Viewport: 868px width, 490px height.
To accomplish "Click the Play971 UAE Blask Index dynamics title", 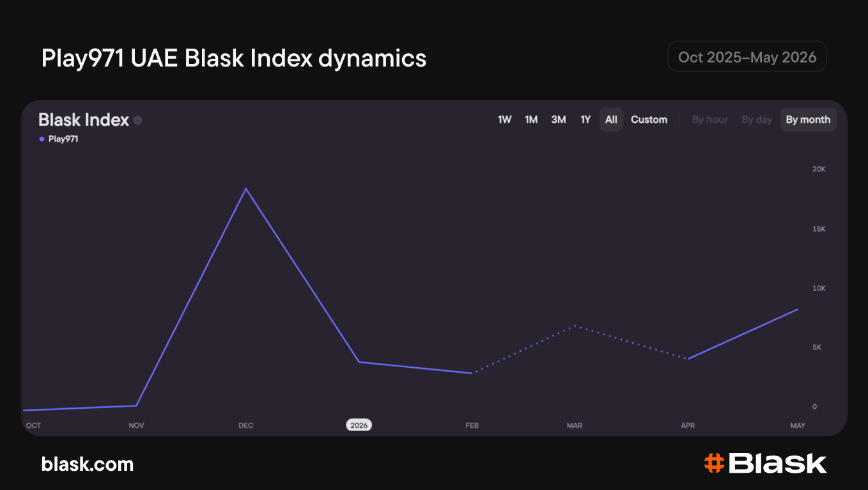I will pyautogui.click(x=234, y=58).
